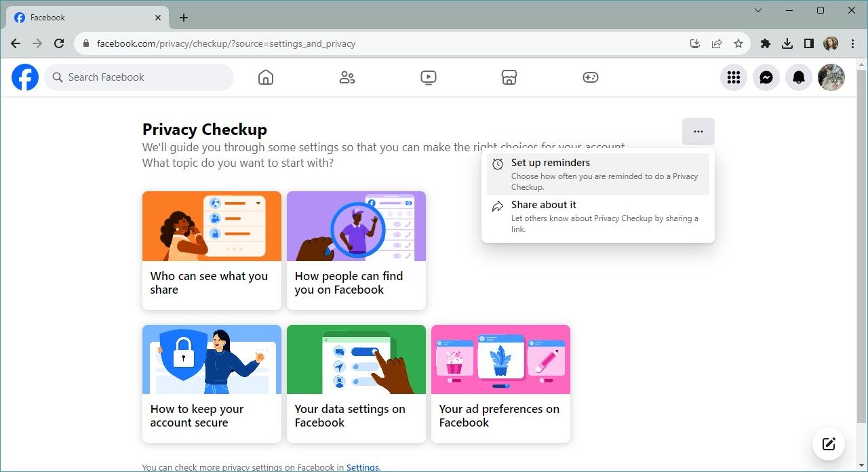Bookmark the page with the star icon
The image size is (868, 472).
738,43
